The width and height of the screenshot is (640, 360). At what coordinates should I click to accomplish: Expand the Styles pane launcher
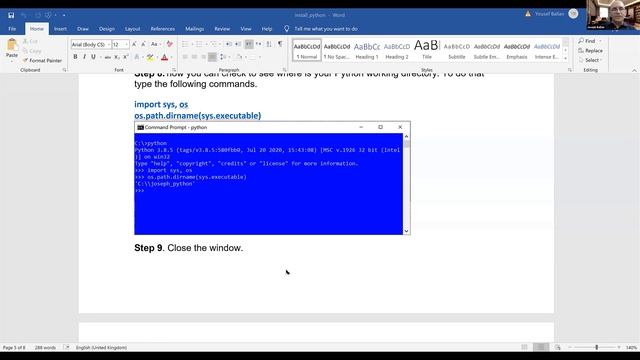pyautogui.click(x=570, y=70)
